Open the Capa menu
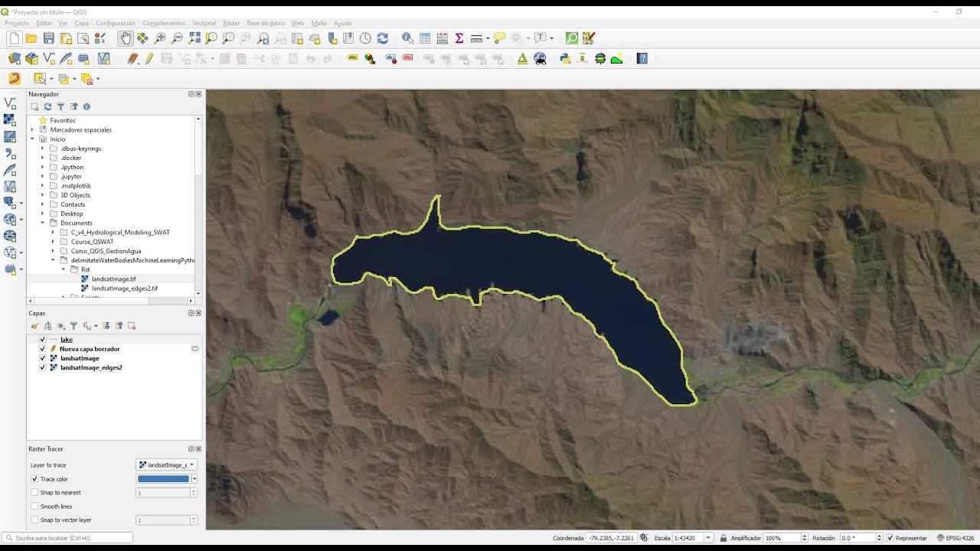The width and height of the screenshot is (980, 551). pyautogui.click(x=82, y=24)
